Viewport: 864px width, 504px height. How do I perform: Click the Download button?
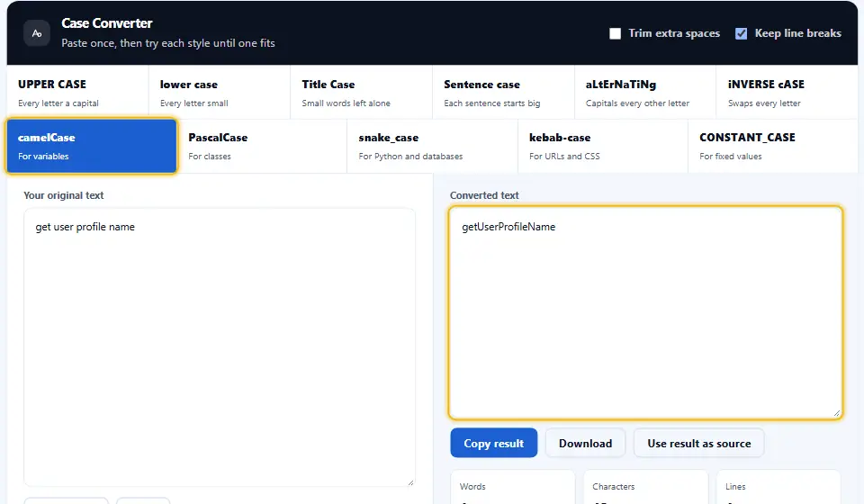point(585,443)
